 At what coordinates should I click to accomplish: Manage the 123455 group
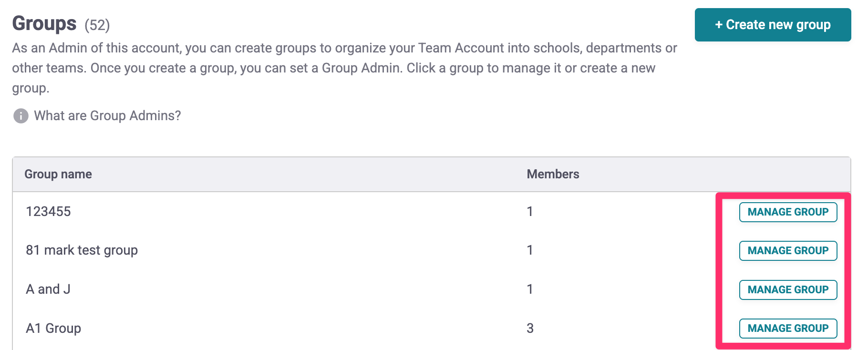pyautogui.click(x=787, y=212)
